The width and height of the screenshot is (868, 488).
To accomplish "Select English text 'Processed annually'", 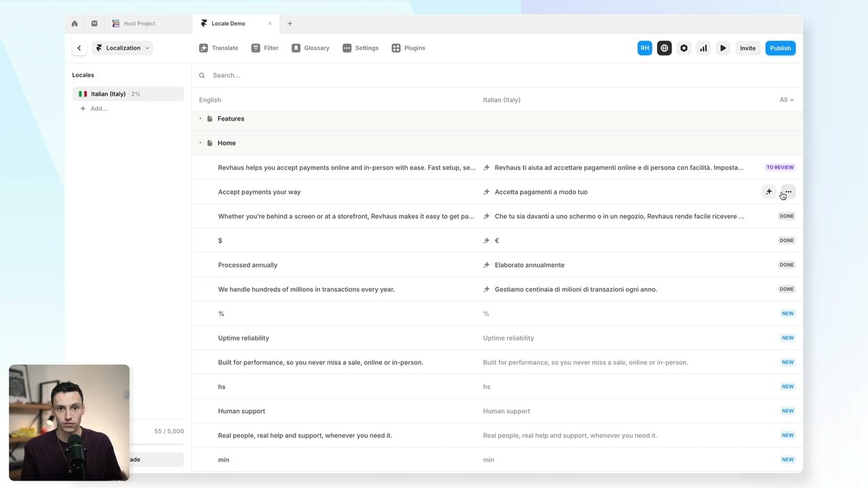I will coord(248,265).
